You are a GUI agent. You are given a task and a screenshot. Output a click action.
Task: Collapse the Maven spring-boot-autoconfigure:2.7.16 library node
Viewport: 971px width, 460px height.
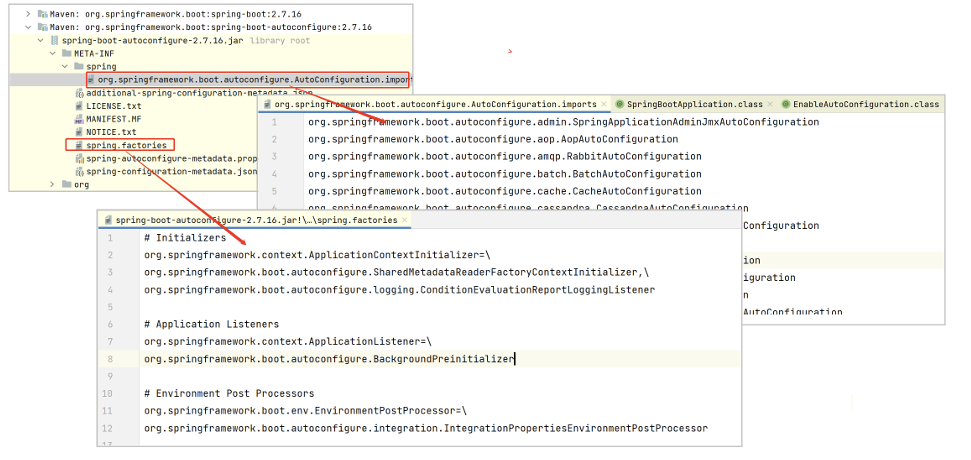(x=28, y=27)
